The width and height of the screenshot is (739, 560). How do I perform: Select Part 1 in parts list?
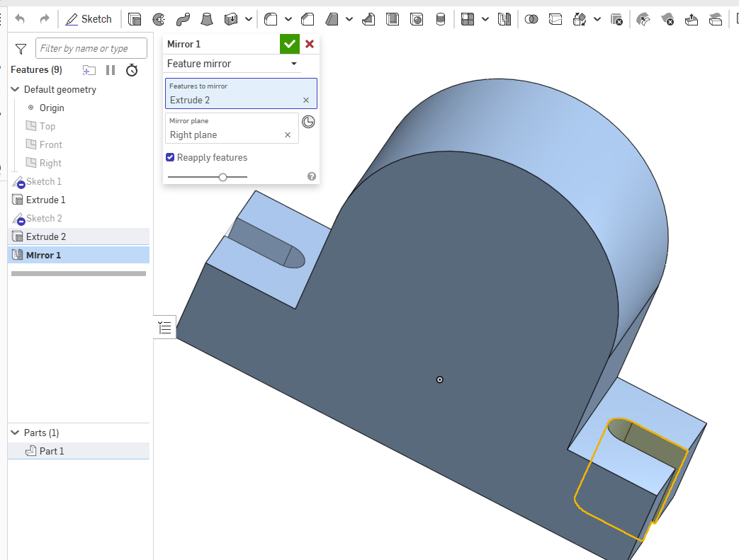point(52,451)
